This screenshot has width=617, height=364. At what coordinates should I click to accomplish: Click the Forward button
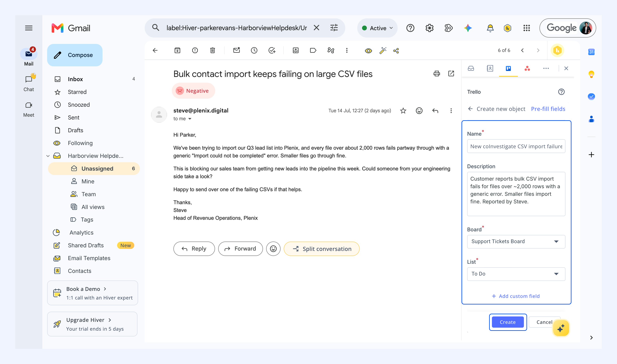pyautogui.click(x=240, y=249)
